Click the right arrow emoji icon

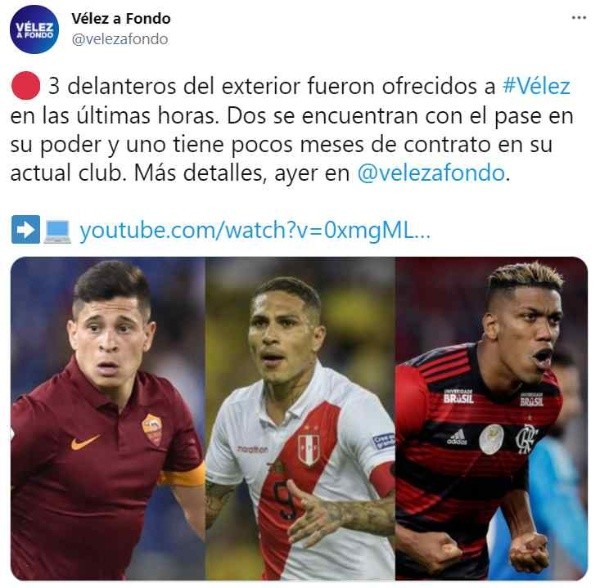(x=26, y=230)
